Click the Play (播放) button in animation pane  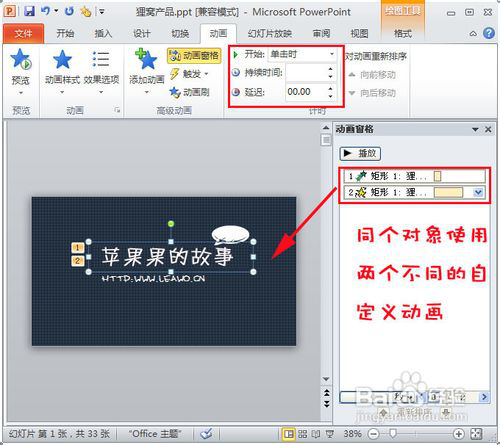coord(360,153)
